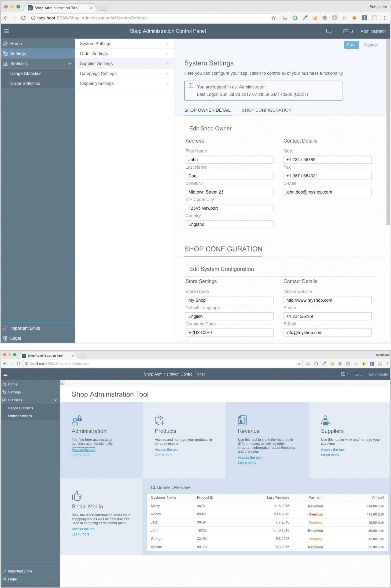Open Chrome three-dot menu in dashboard window
The width and height of the screenshot is (391, 588).
(387, 364)
